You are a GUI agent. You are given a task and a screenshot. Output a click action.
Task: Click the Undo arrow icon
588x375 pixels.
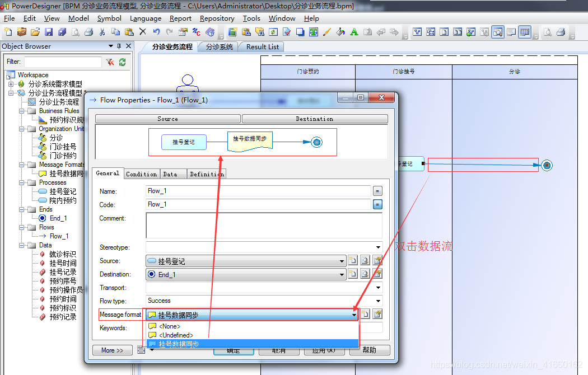(x=156, y=32)
